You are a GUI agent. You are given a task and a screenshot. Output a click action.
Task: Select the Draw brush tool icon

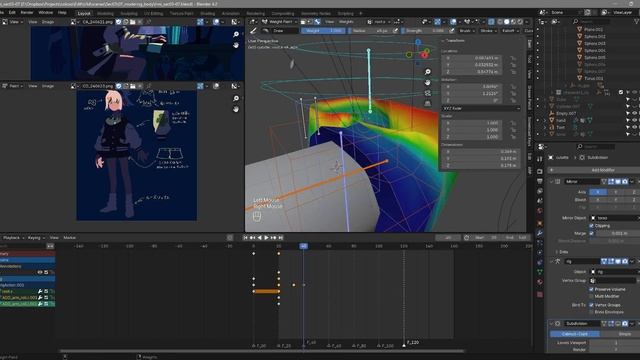click(x=253, y=31)
